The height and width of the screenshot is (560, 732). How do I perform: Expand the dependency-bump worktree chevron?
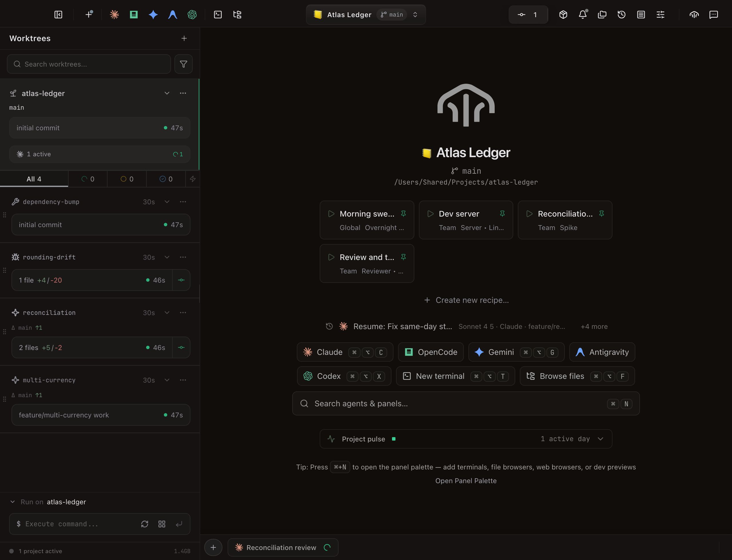(167, 202)
